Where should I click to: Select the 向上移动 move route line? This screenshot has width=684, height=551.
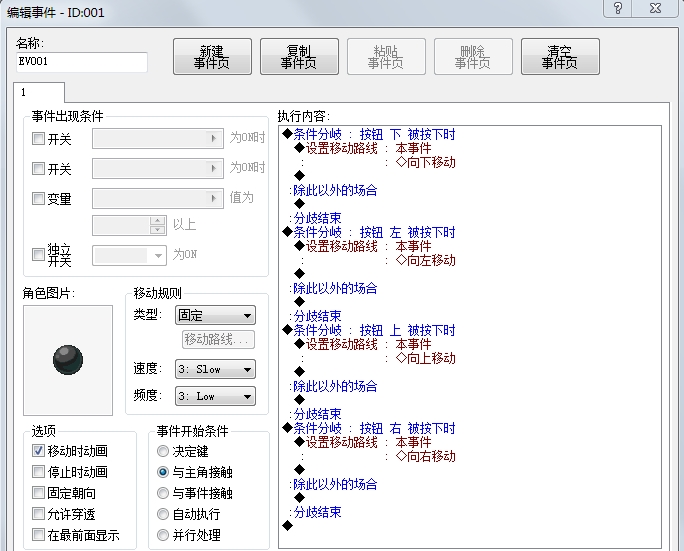coord(425,358)
